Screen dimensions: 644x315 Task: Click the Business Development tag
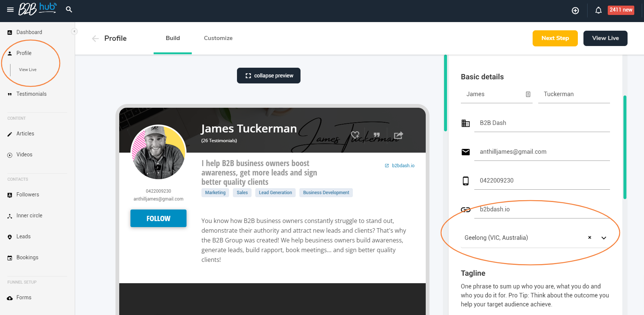(326, 193)
